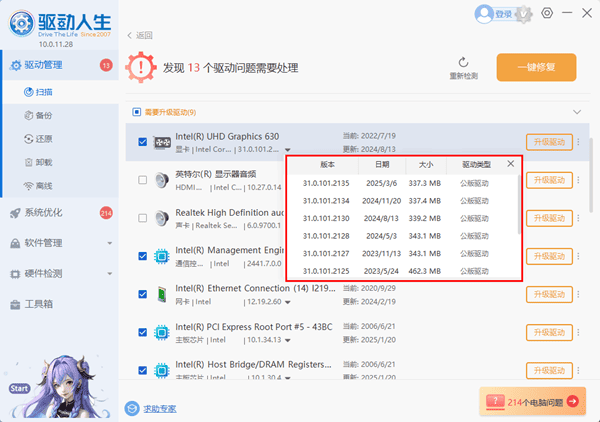600x422 pixels.
Task: Open the settings gear in the title bar
Action: [x=547, y=13]
